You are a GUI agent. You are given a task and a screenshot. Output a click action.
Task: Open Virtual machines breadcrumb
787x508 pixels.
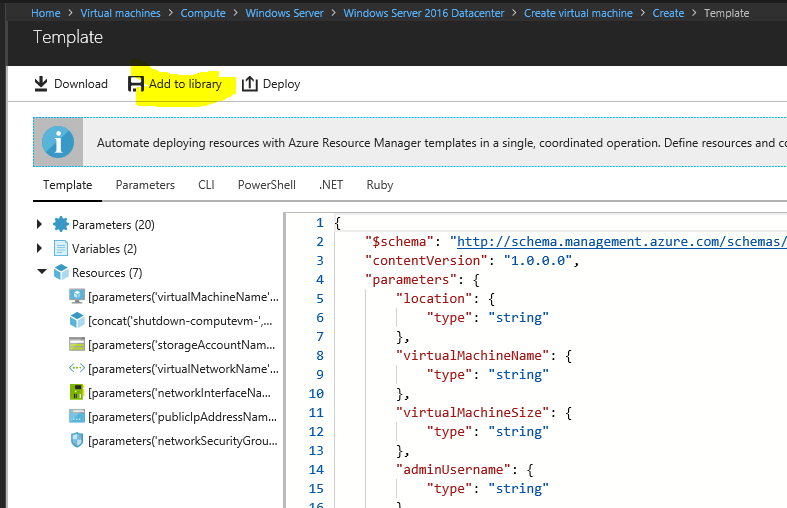click(x=120, y=13)
